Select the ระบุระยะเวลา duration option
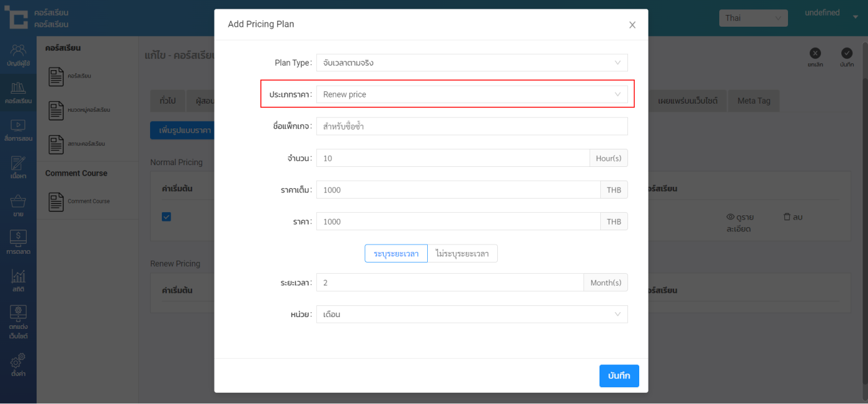The width and height of the screenshot is (868, 404). [x=396, y=254]
